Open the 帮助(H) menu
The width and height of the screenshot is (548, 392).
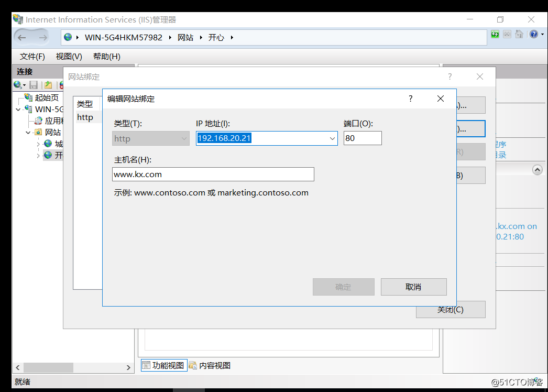(106, 56)
